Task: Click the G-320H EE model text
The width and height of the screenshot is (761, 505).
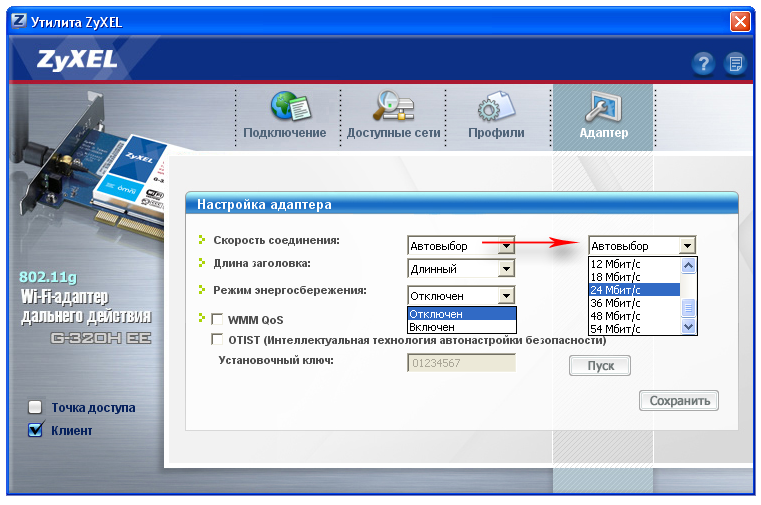Action: [101, 338]
